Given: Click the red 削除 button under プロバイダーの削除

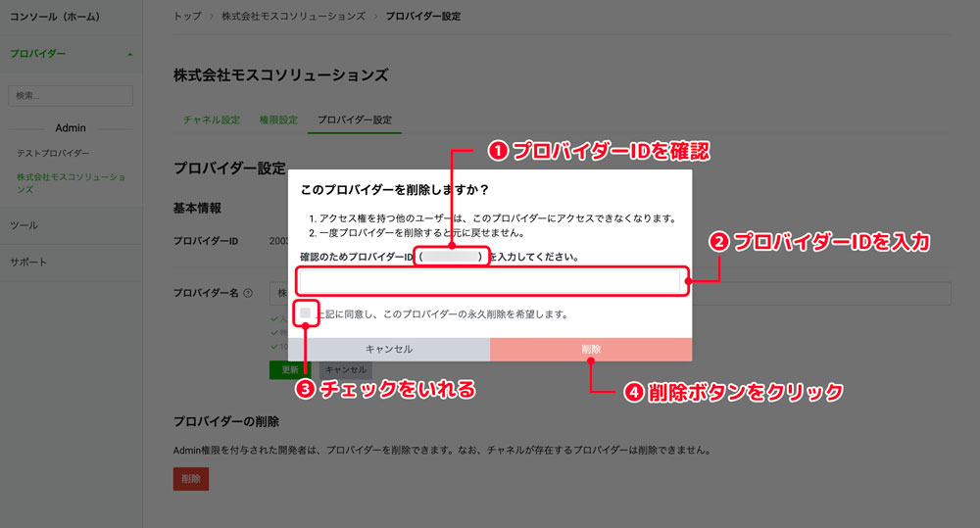Looking at the screenshot, I should (191, 479).
